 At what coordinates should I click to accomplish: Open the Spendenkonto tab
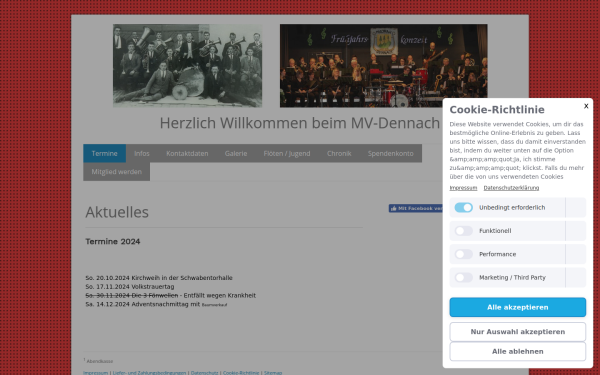391,153
